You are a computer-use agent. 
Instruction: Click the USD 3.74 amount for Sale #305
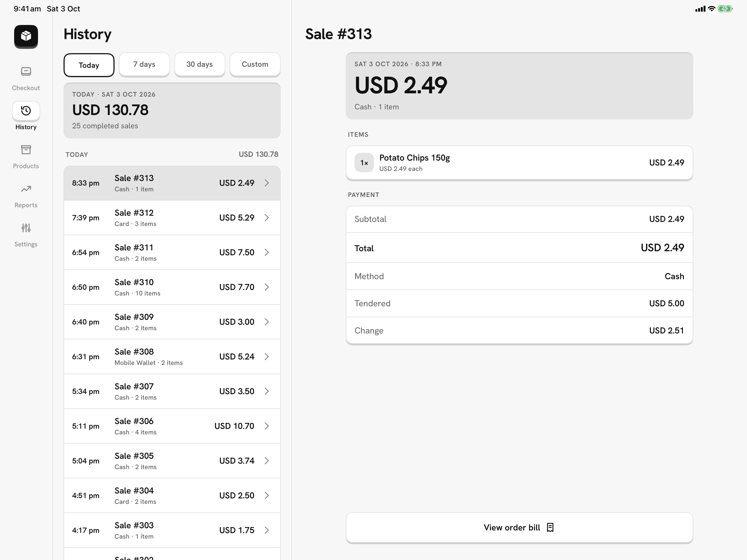[x=237, y=461]
